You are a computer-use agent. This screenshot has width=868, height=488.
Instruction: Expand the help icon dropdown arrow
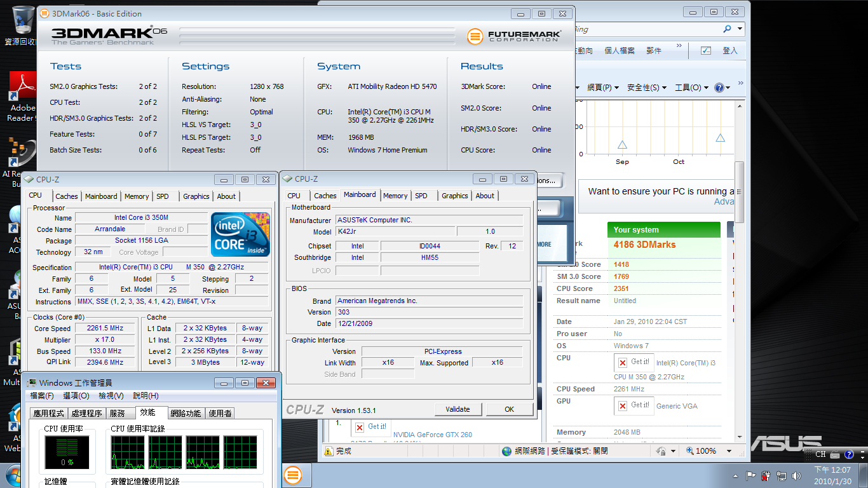tap(728, 88)
